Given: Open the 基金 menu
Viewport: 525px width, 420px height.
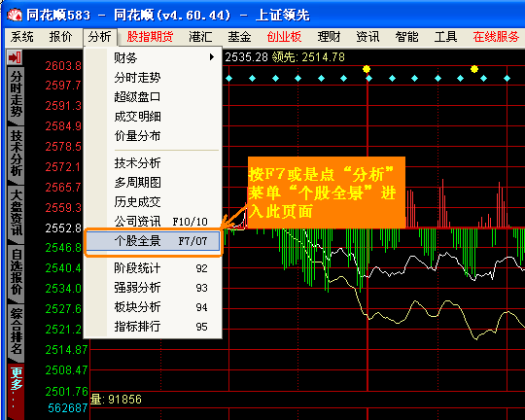Looking at the screenshot, I should [x=239, y=37].
